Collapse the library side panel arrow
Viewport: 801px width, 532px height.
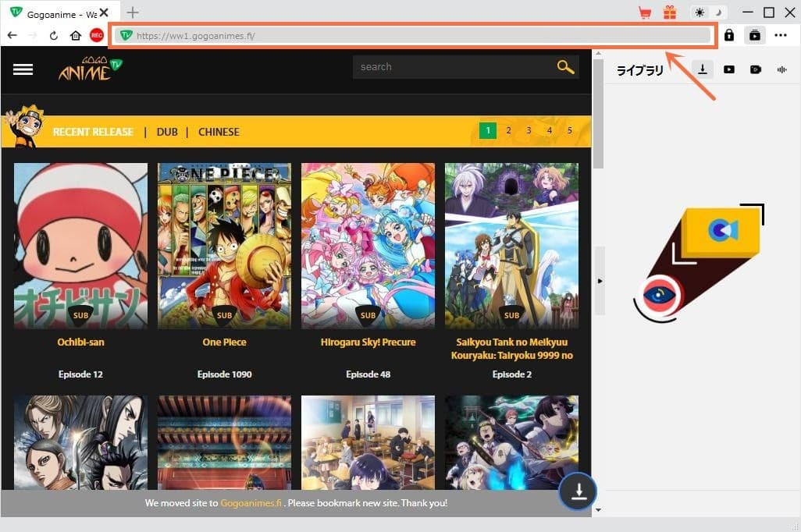(600, 281)
